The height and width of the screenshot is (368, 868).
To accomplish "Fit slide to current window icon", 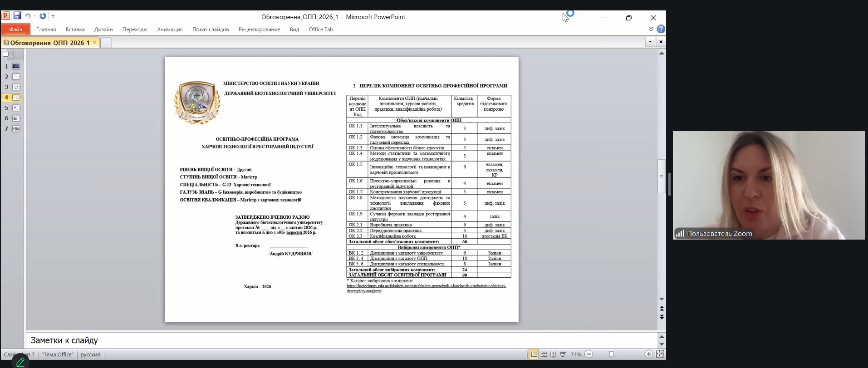I will pos(660,354).
